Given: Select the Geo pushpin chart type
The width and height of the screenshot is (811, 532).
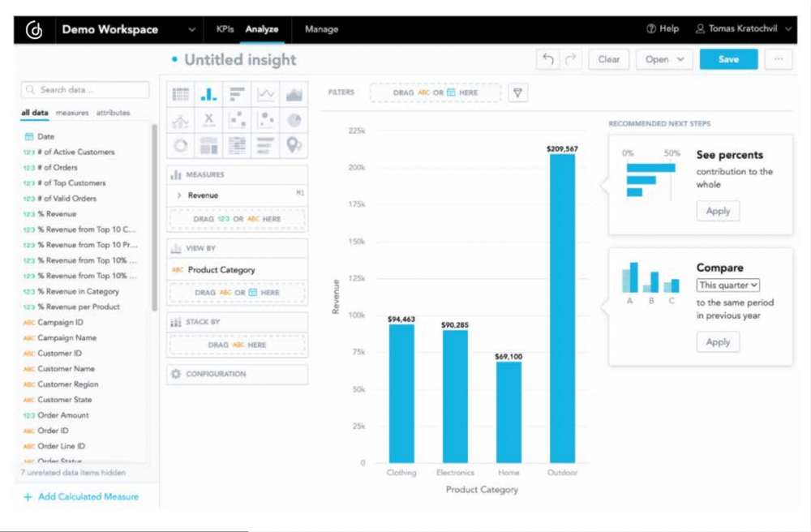Looking at the screenshot, I should [x=294, y=146].
